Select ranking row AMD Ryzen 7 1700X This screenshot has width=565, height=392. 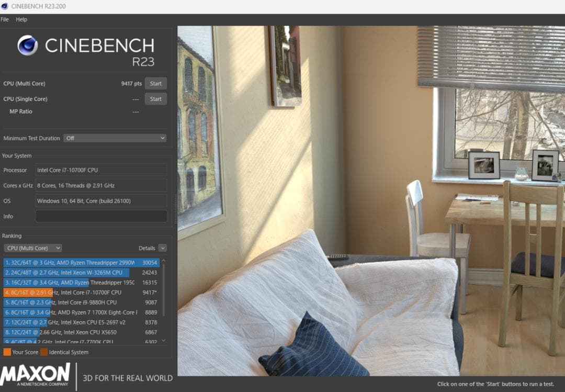click(x=82, y=312)
